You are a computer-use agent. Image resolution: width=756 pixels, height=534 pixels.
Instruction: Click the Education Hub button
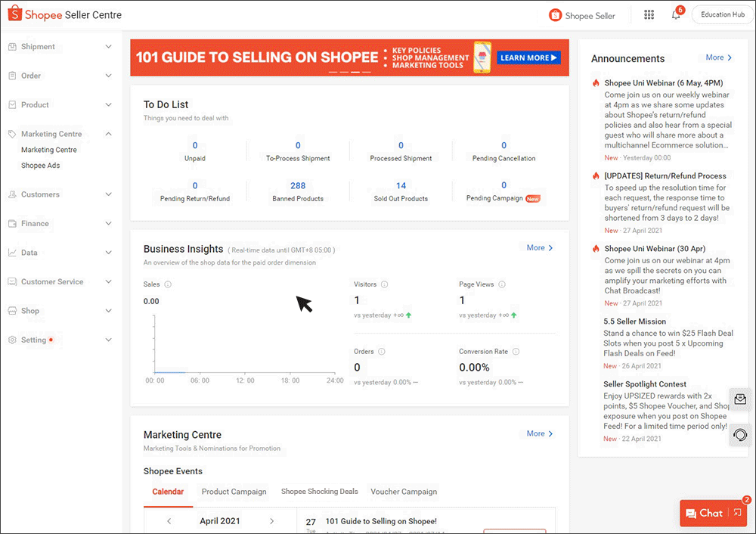[x=721, y=14]
